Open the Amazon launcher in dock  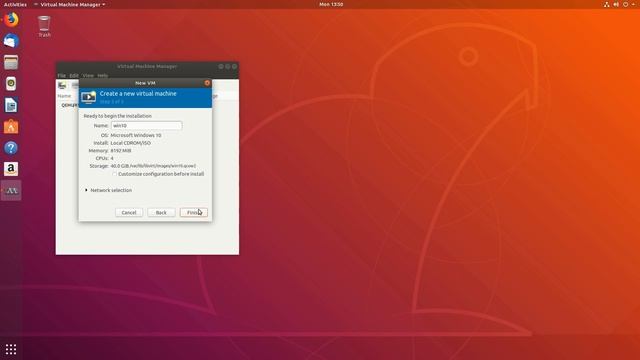11,169
